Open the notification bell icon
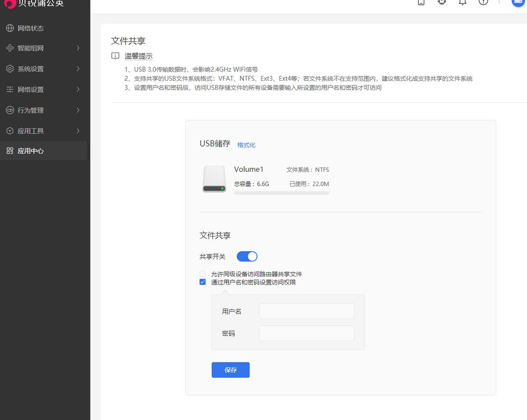Screen dimensions: 527x420 point(462,2)
